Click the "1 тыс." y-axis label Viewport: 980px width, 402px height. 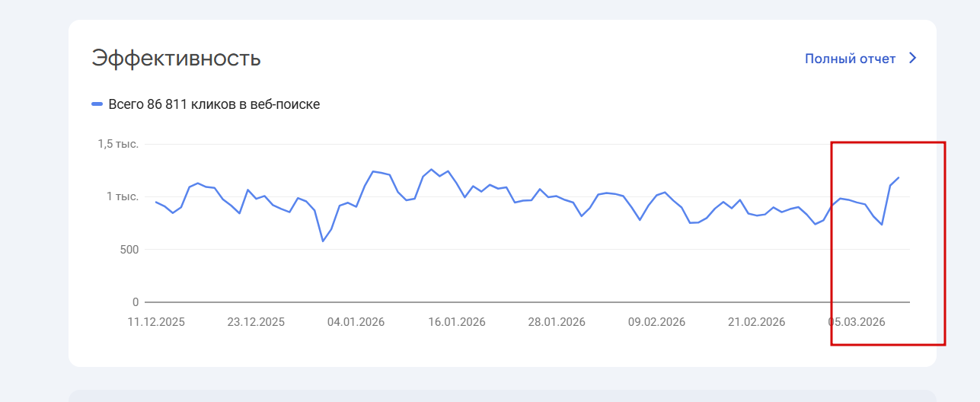pos(122,196)
